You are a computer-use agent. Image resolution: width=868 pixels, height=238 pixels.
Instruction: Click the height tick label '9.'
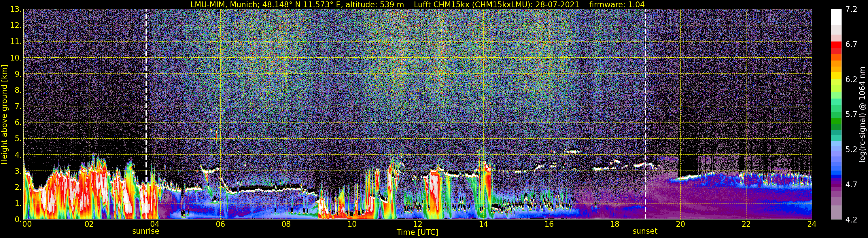click(x=18, y=74)
